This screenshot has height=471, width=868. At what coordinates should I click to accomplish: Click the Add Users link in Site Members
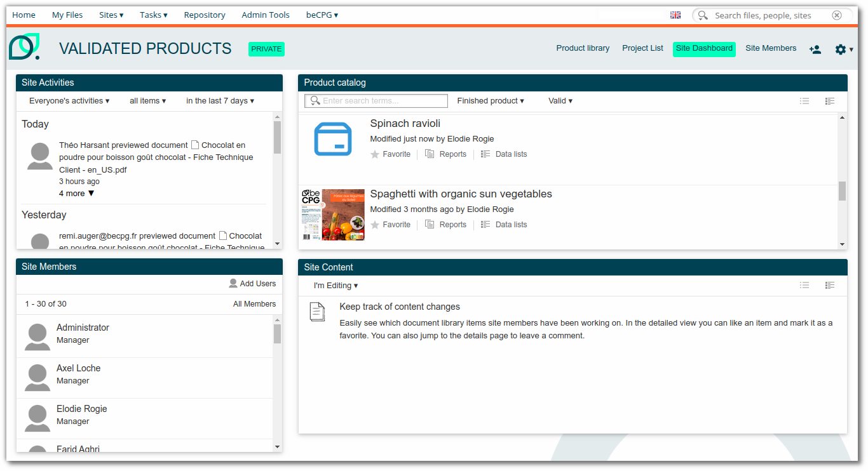coord(257,283)
